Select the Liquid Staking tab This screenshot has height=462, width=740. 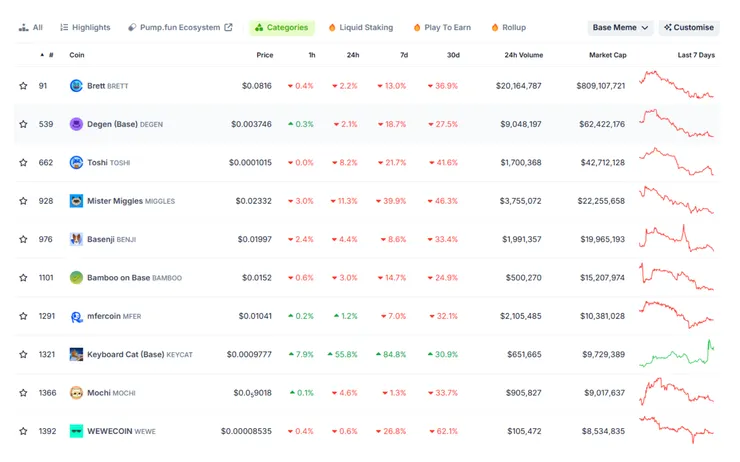360,28
